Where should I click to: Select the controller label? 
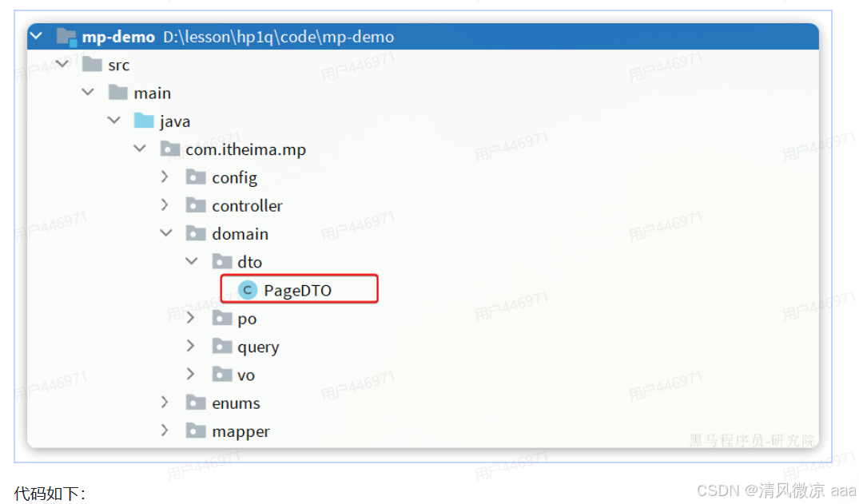click(x=247, y=206)
